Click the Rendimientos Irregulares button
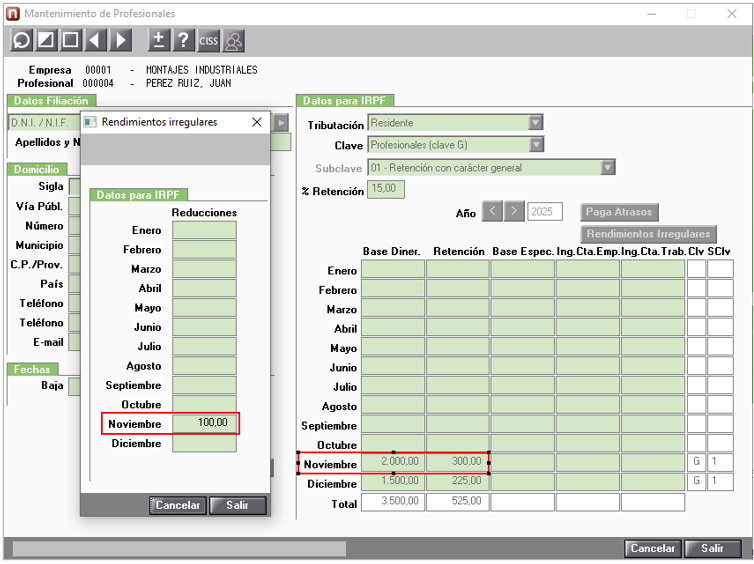754x564 pixels. click(649, 234)
